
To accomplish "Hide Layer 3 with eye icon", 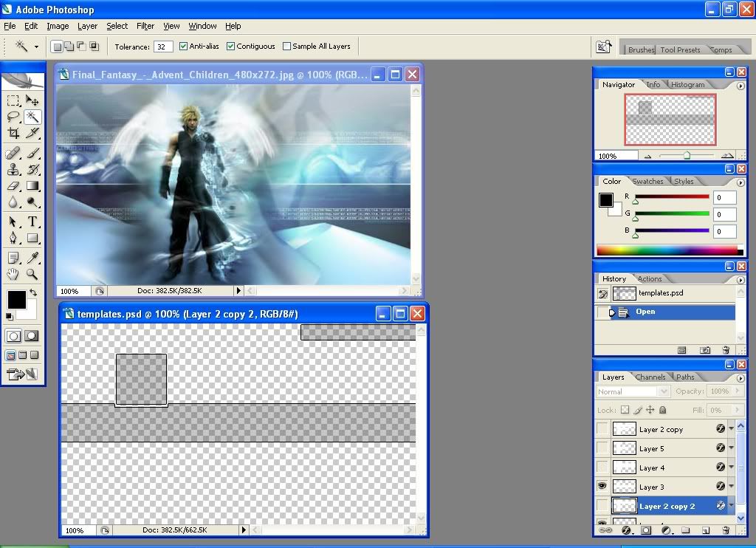I will click(x=602, y=486).
